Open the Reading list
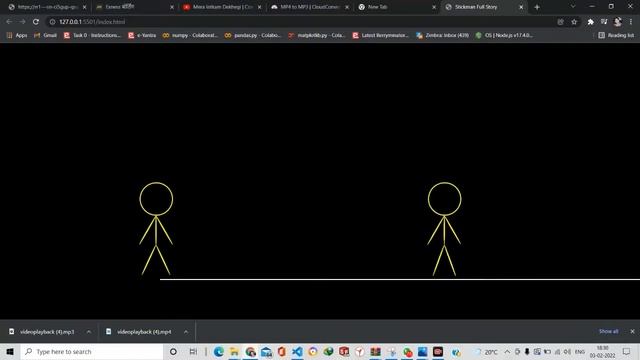Image resolution: width=640 pixels, height=360 pixels. [616, 36]
